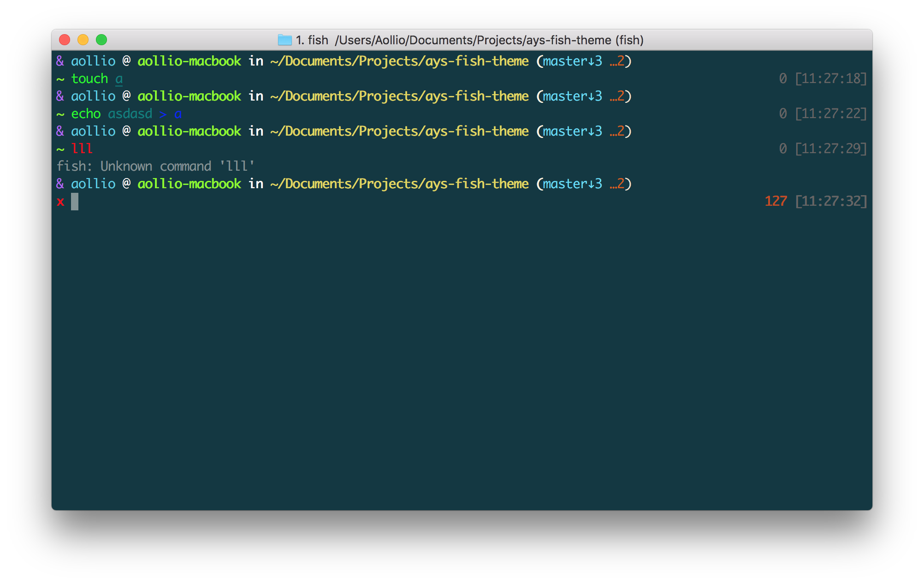The image size is (924, 584).
Task: Click the 127 exit status code
Action: click(776, 201)
